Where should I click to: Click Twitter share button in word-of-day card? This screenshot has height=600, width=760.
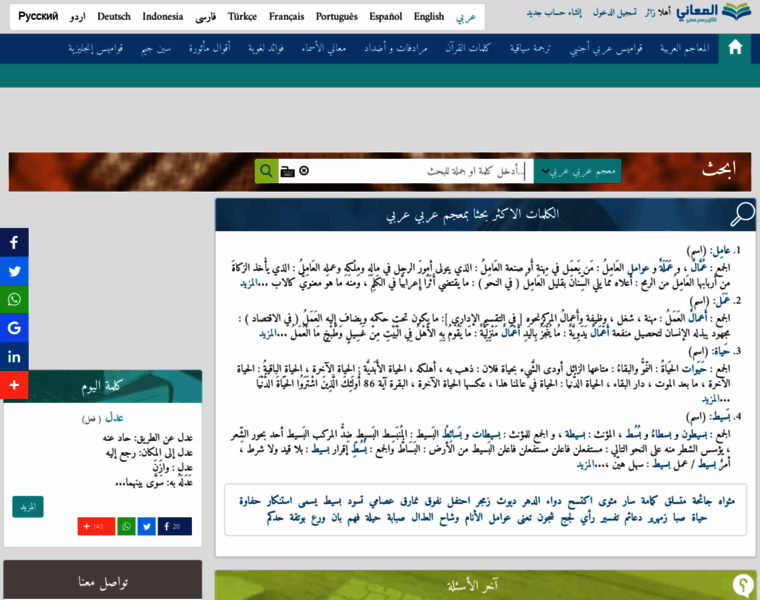(146, 526)
